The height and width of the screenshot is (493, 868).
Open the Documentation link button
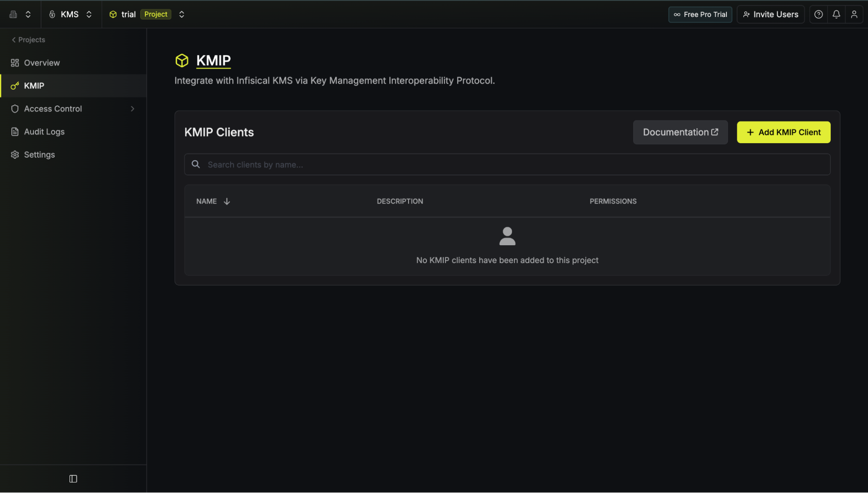tap(680, 132)
